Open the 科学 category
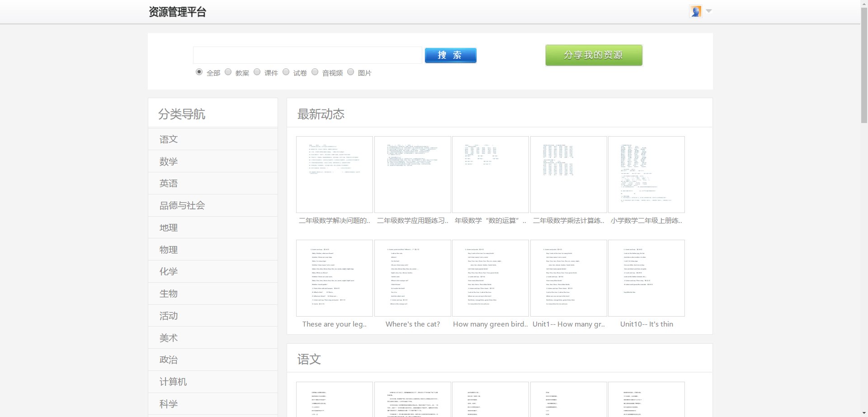The height and width of the screenshot is (417, 868). click(x=213, y=404)
